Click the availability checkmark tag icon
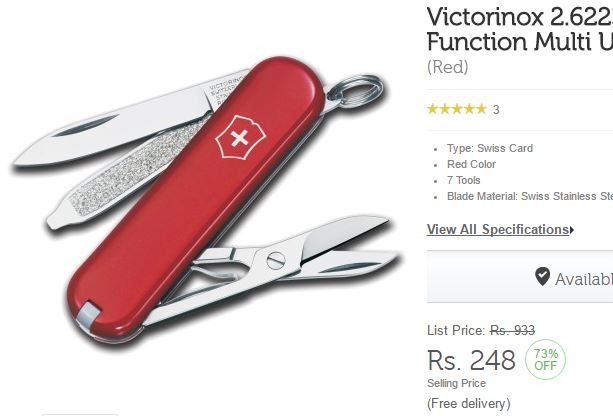 542,277
